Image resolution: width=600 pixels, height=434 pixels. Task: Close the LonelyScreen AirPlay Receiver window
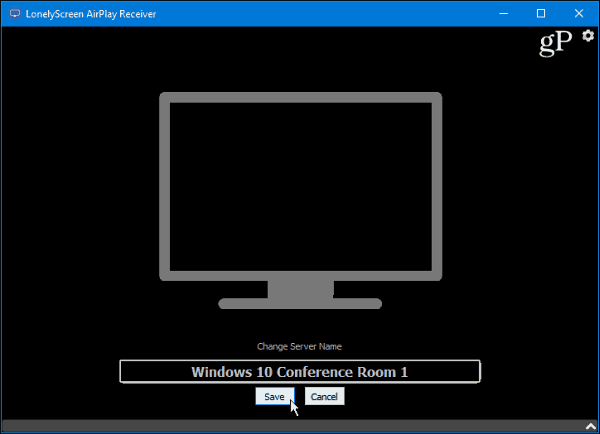click(x=579, y=14)
